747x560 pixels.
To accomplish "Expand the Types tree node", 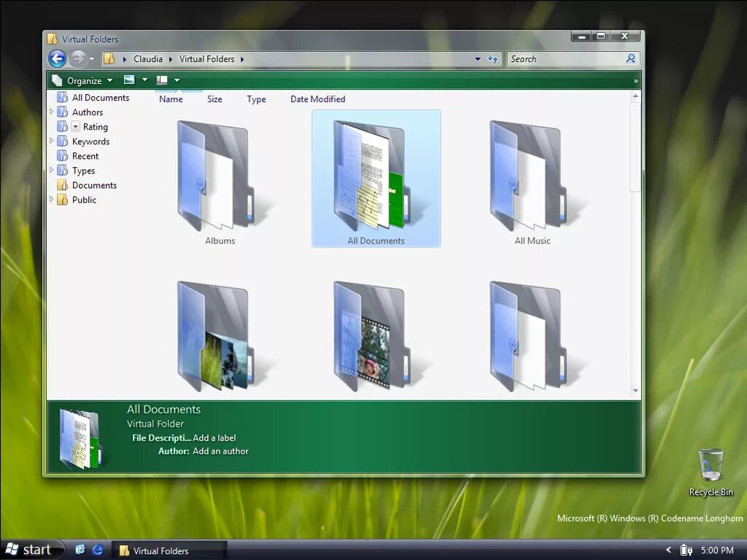I will 52,169.
